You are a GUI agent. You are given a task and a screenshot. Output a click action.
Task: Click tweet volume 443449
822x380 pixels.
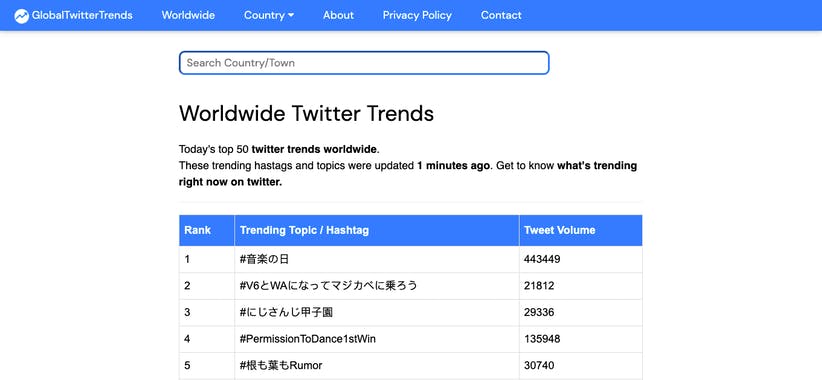(x=542, y=259)
